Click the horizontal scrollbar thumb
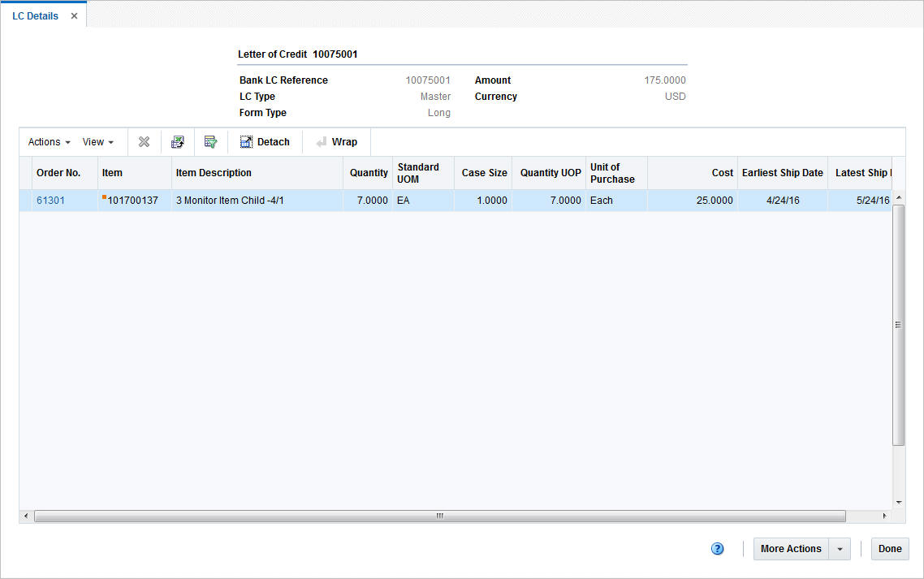924x579 pixels. coord(439,516)
